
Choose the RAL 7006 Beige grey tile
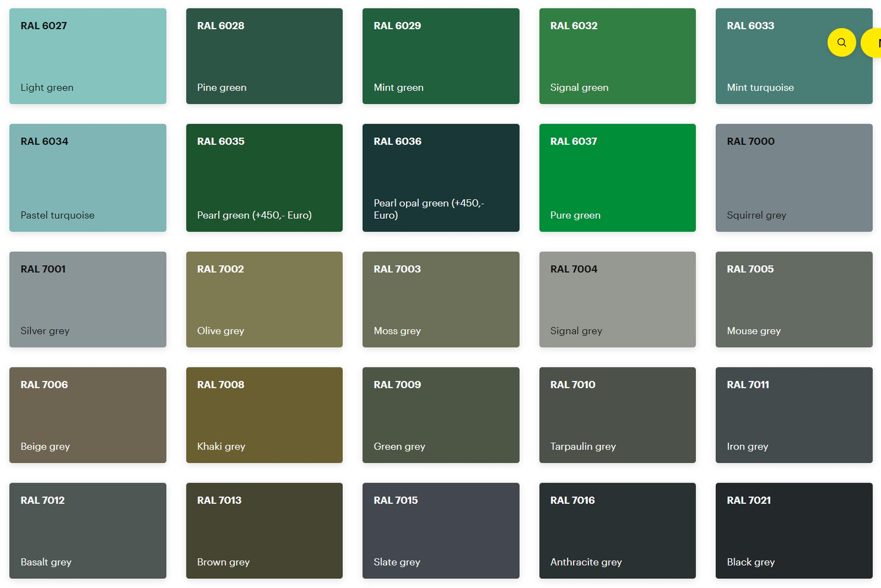(88, 415)
